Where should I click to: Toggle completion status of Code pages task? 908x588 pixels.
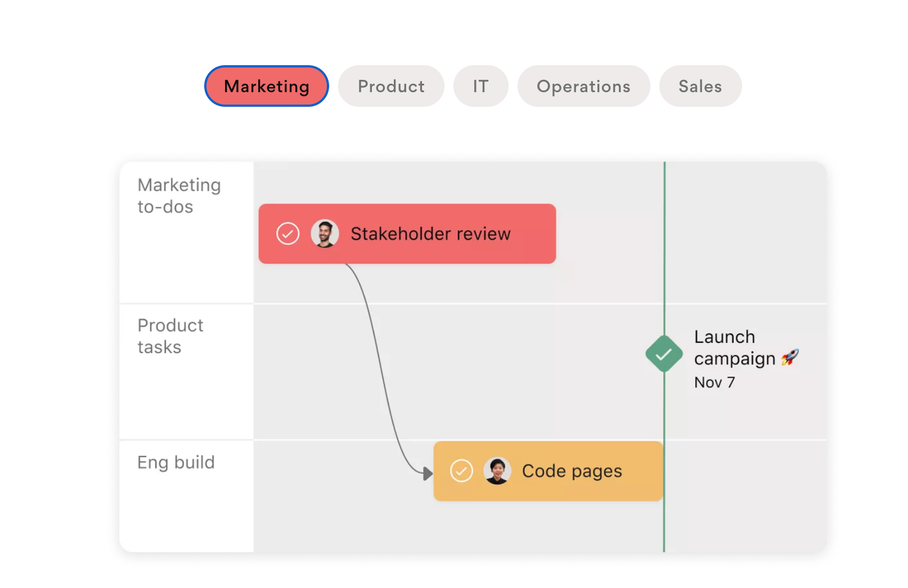coord(461,471)
